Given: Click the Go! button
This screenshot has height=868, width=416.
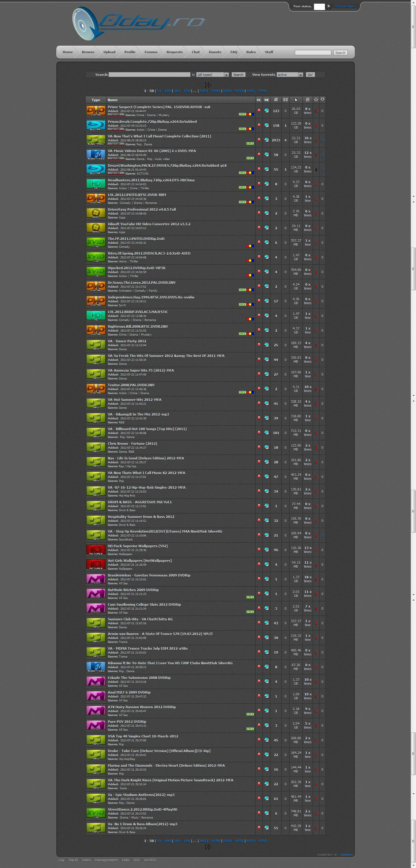Looking at the screenshot, I should pyautogui.click(x=310, y=74).
